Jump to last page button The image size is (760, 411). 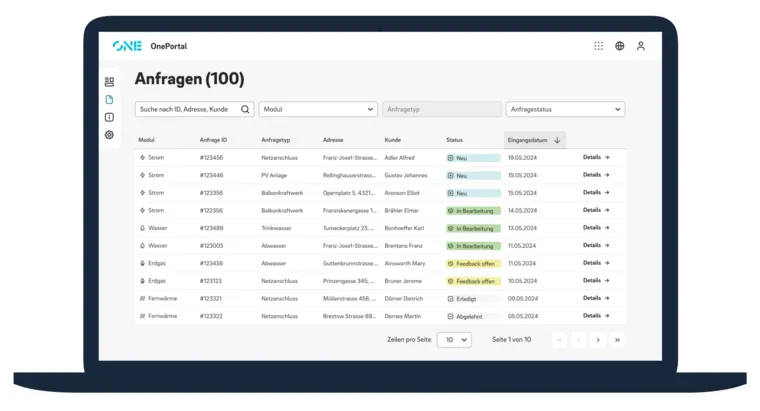pos(617,340)
